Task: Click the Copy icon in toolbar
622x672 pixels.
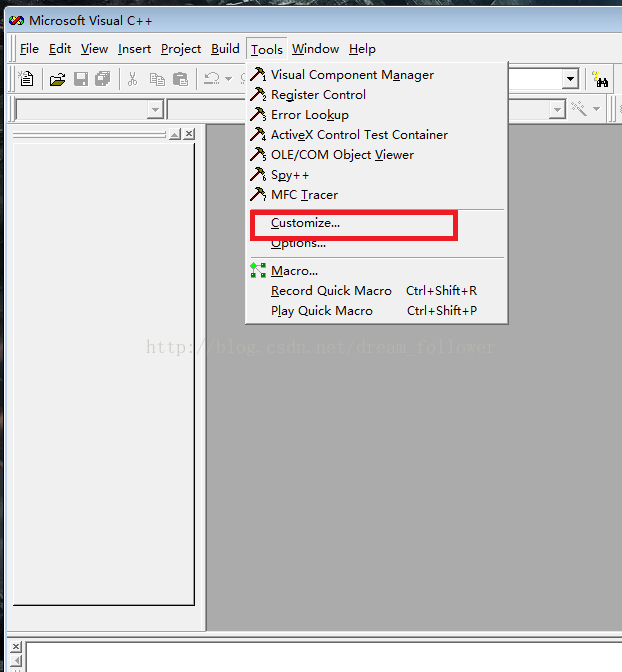Action: (157, 79)
